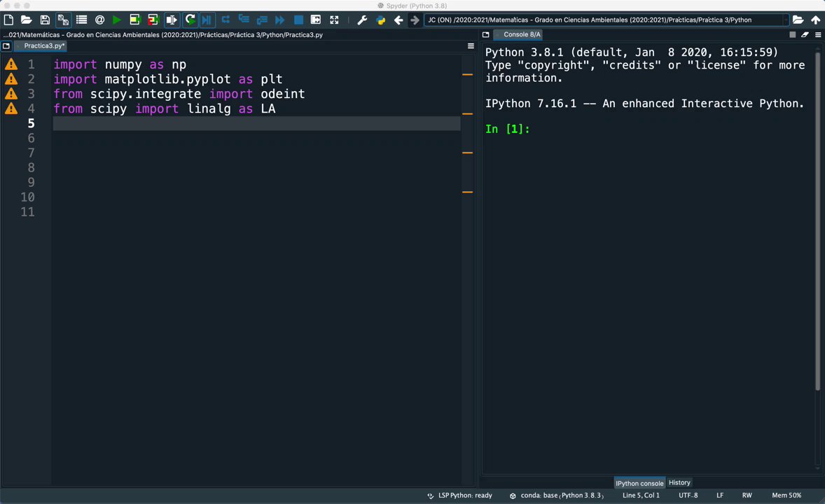Click Line 5, Col 1 status entry
Screen dimensions: 825x504
coord(641,496)
